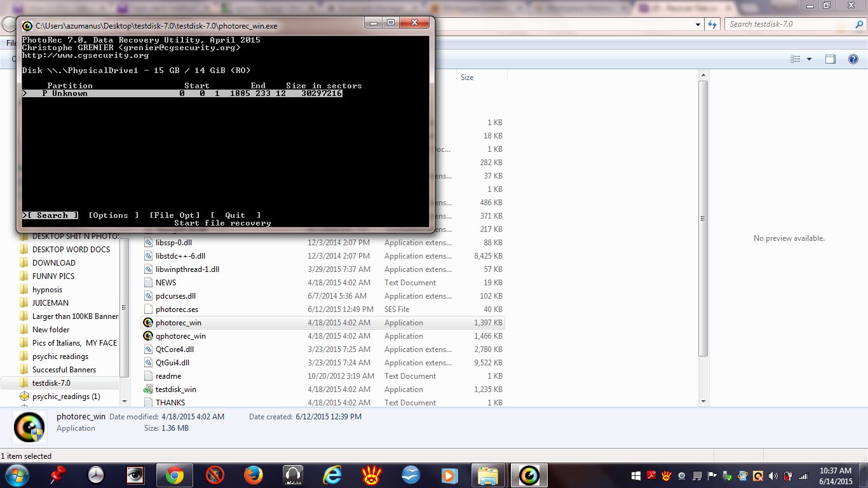Open the Windows Start menu

(17, 475)
